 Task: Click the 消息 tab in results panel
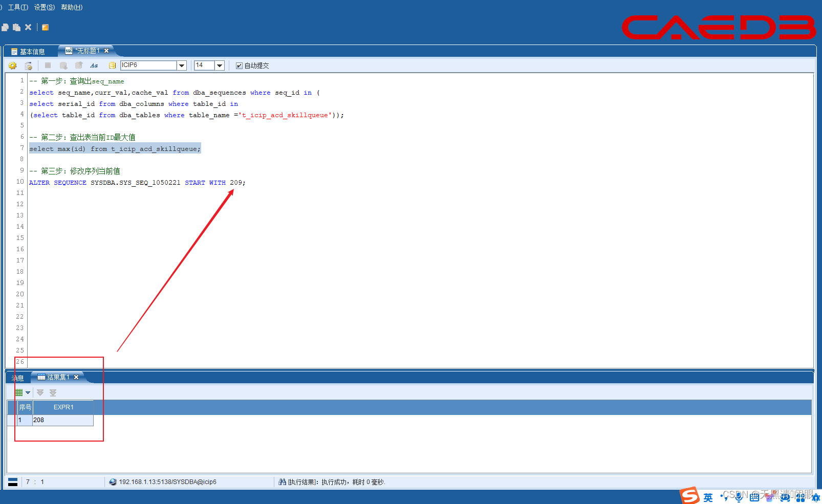(x=17, y=378)
